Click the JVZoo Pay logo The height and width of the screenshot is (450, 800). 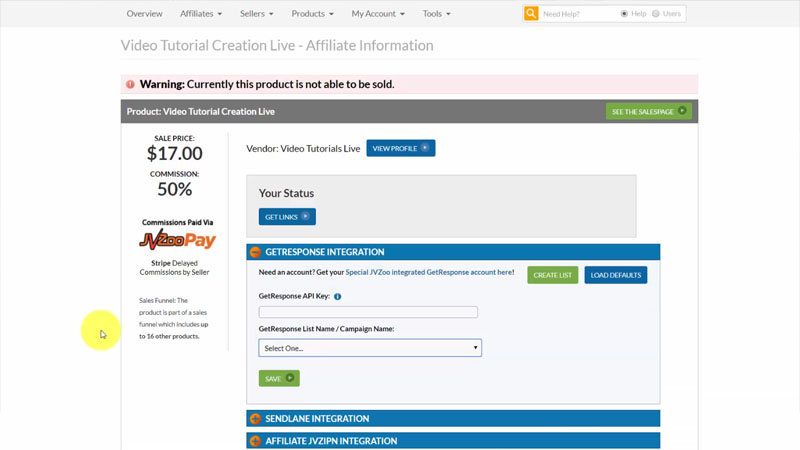click(x=177, y=241)
